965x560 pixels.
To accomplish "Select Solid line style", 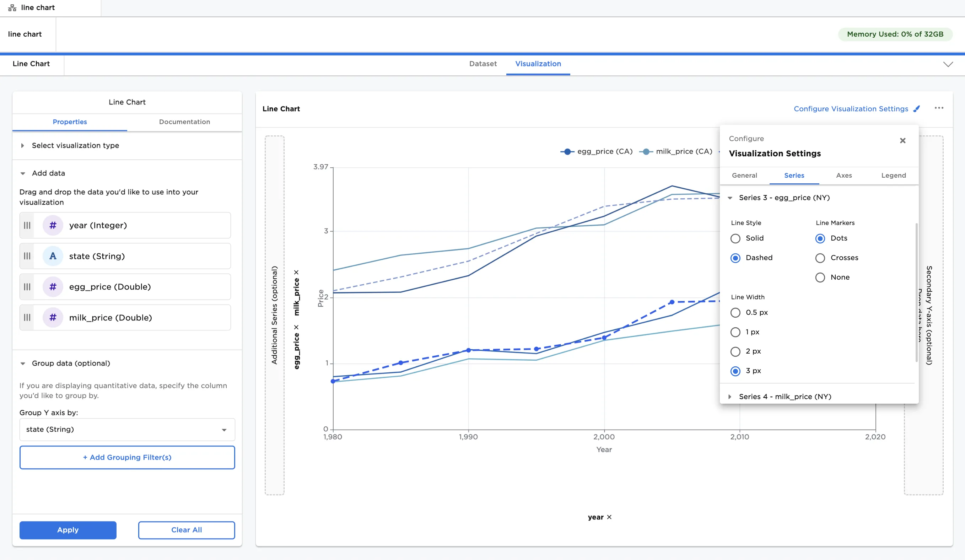I will click(735, 239).
